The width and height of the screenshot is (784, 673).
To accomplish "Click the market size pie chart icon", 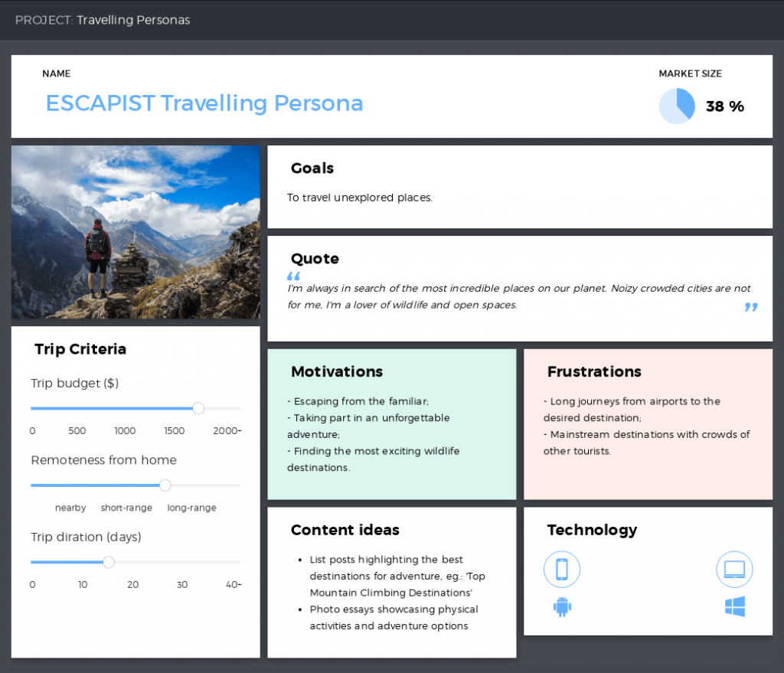I will [x=676, y=106].
